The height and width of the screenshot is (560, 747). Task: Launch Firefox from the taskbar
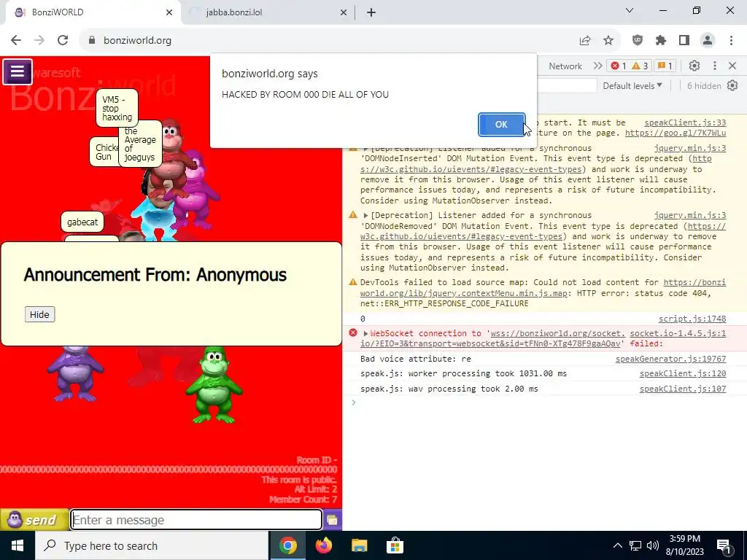click(323, 545)
